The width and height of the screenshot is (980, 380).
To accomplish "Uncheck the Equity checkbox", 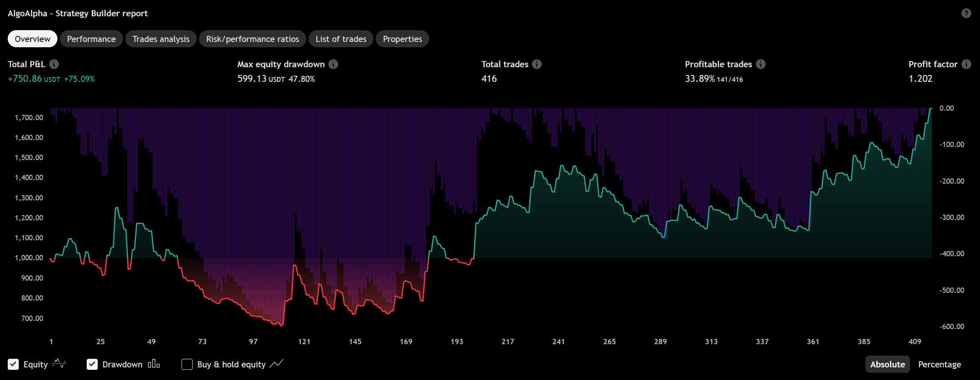I will (13, 364).
